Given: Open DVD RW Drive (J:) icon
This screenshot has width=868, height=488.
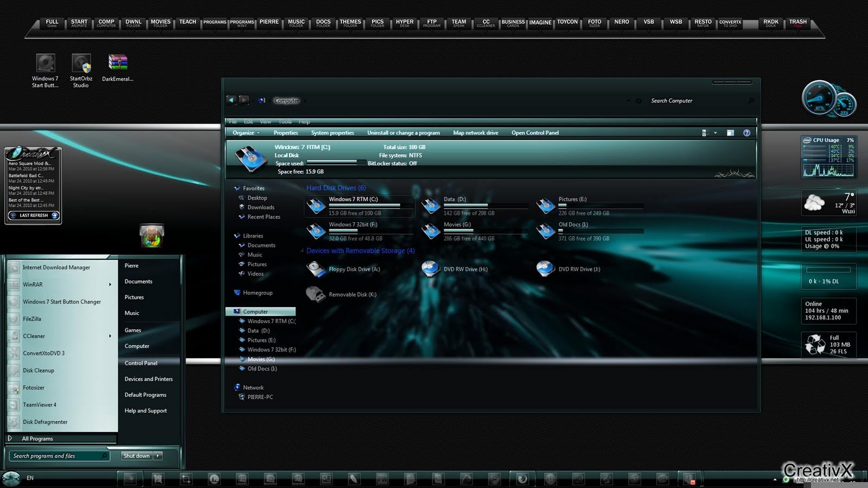Looking at the screenshot, I should point(546,269).
